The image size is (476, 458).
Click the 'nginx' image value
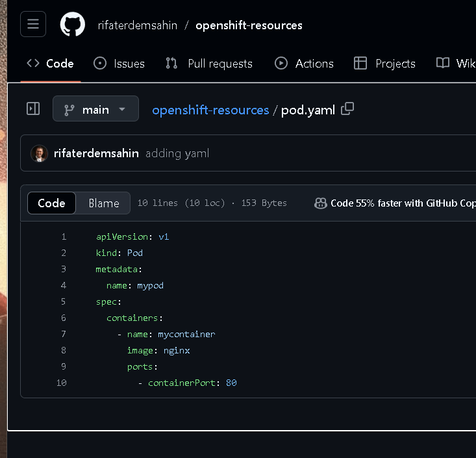(177, 351)
